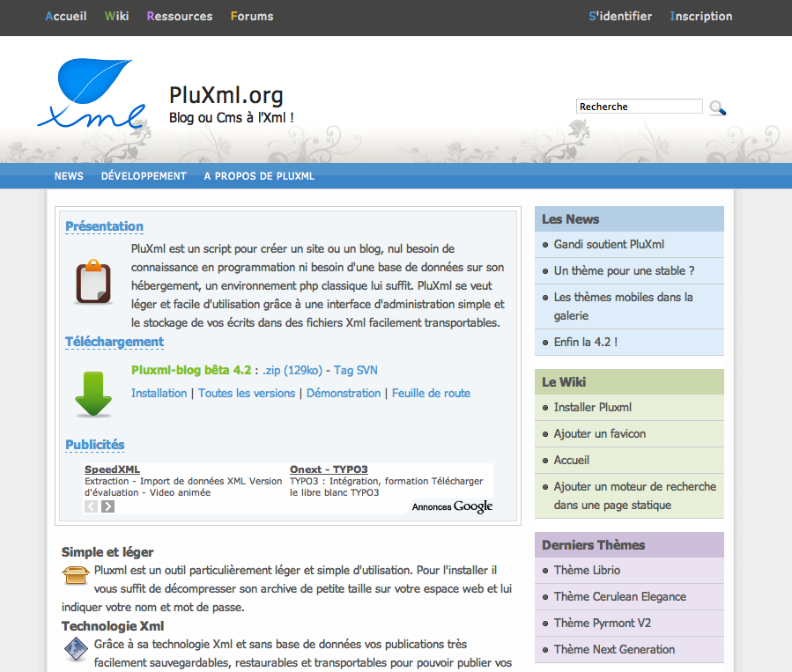Open the Accueil top menu item

tap(66, 16)
